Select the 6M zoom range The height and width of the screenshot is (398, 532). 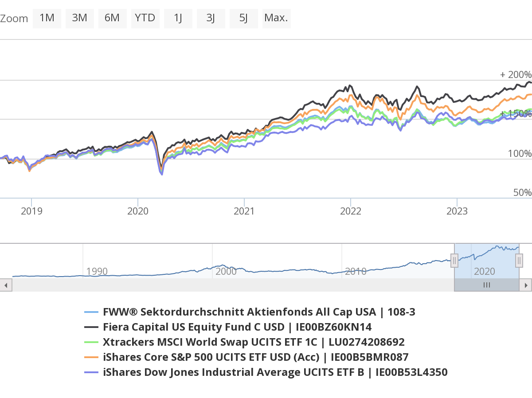click(113, 18)
